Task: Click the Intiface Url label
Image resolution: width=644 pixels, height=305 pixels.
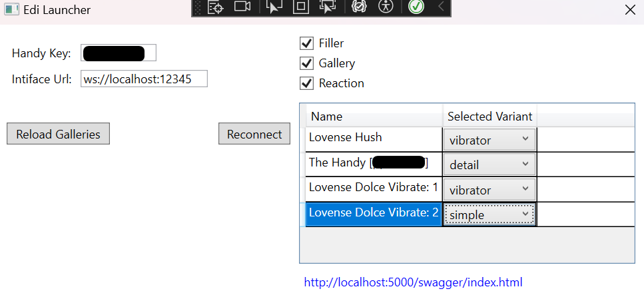Action: point(42,79)
